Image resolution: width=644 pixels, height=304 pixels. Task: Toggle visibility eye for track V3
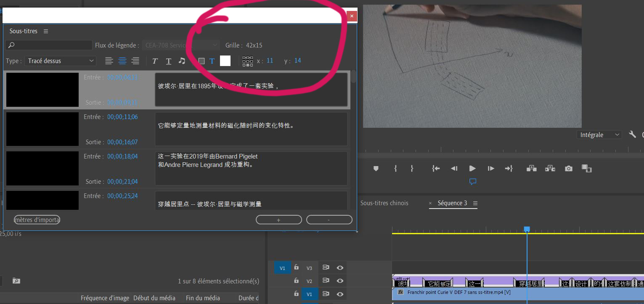click(340, 268)
